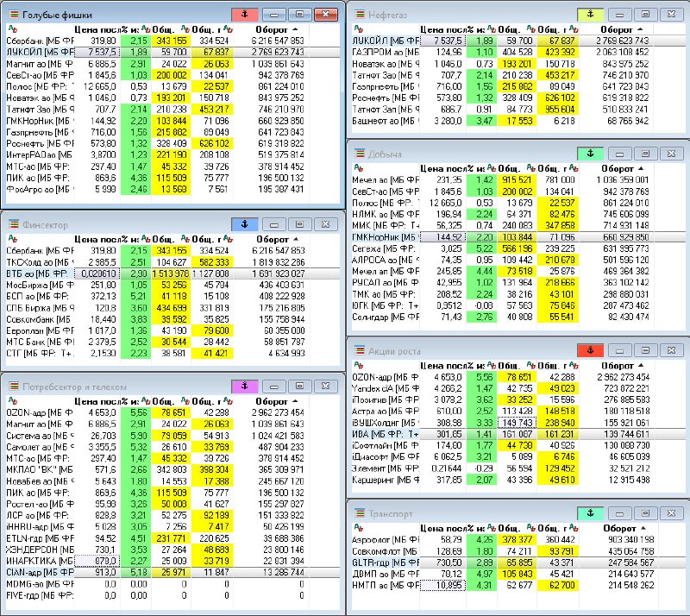This screenshot has width=690, height=616.
Task: Open the Потребсектор и телеком window system icon
Action: (x=14, y=387)
